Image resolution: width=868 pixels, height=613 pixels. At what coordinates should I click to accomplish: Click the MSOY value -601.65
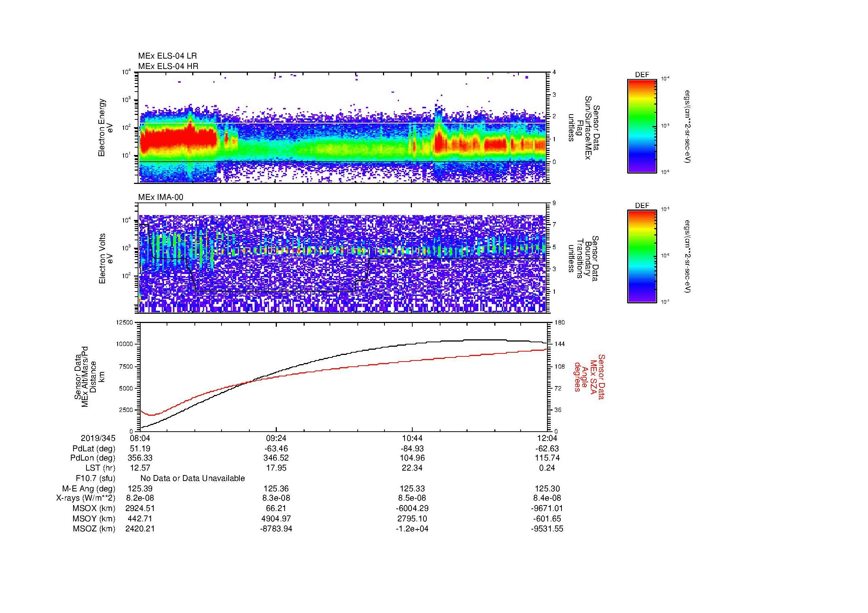pyautogui.click(x=547, y=518)
